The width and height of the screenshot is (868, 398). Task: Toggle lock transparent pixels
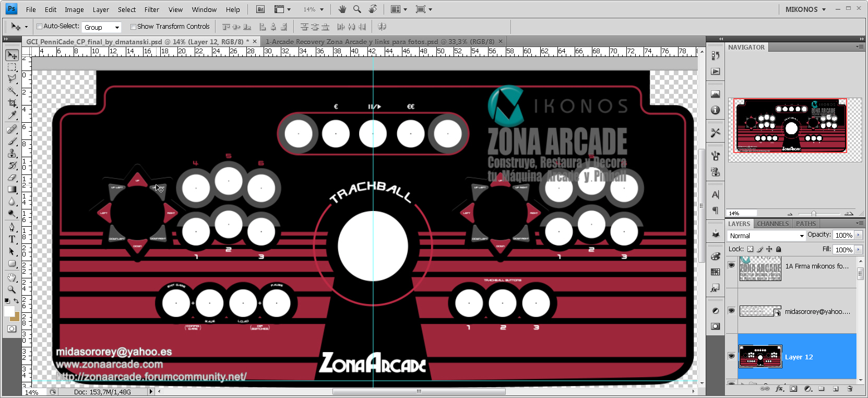751,249
